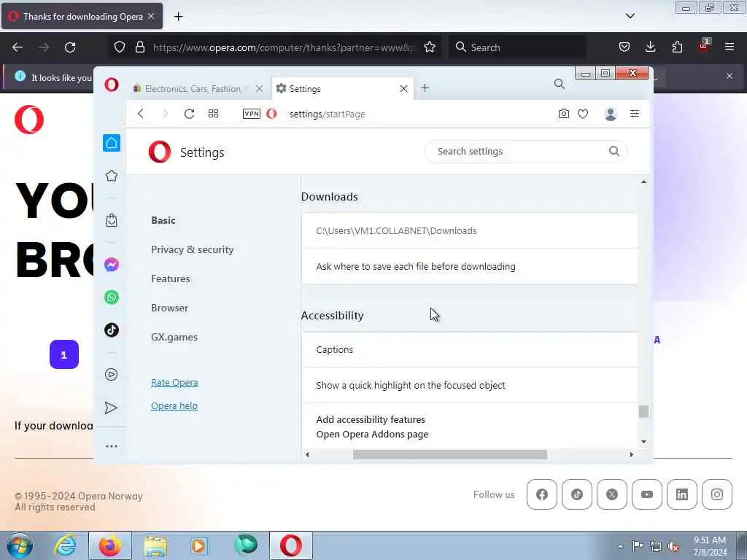747x560 pixels.
Task: Open Speed Dial grid icon
Action: [214, 114]
